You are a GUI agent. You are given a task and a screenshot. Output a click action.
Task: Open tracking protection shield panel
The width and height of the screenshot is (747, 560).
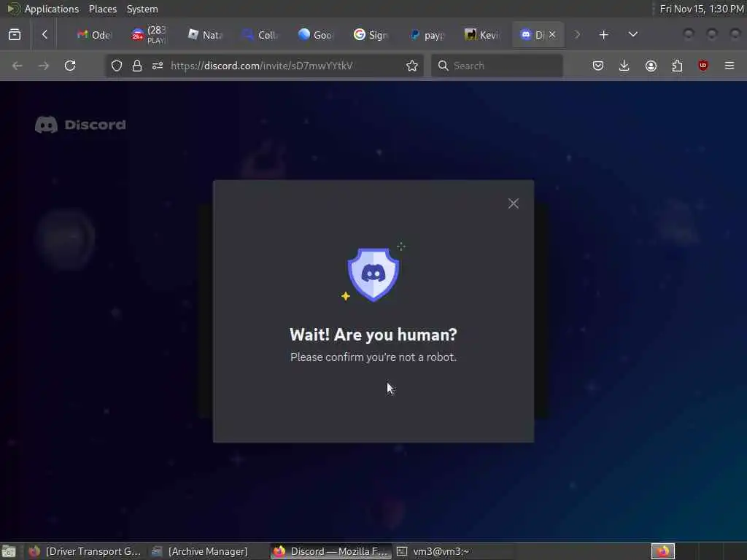[x=117, y=66]
